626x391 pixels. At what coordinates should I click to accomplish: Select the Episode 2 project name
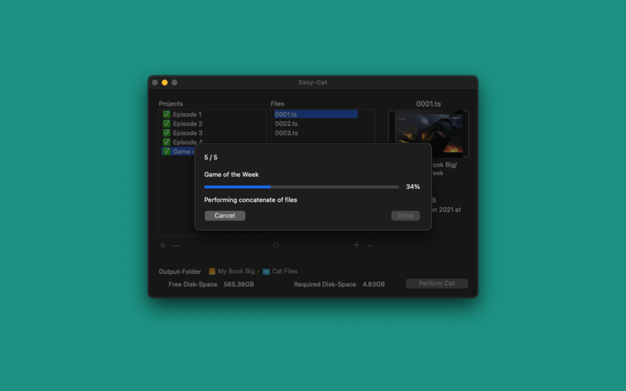(x=188, y=123)
